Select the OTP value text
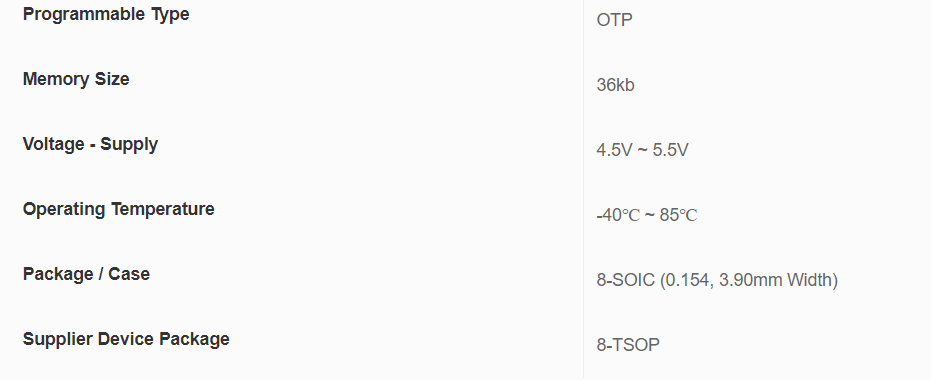Image resolution: width=931 pixels, height=380 pixels. (615, 20)
